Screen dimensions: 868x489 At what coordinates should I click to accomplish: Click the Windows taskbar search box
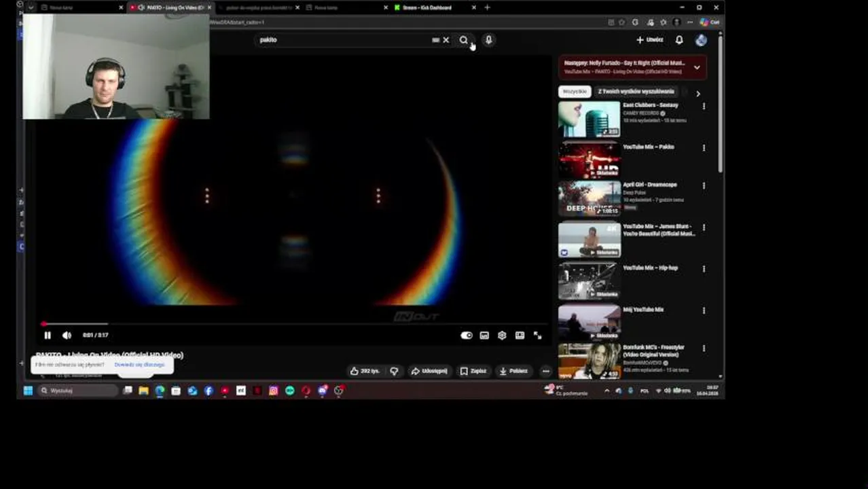tap(78, 391)
